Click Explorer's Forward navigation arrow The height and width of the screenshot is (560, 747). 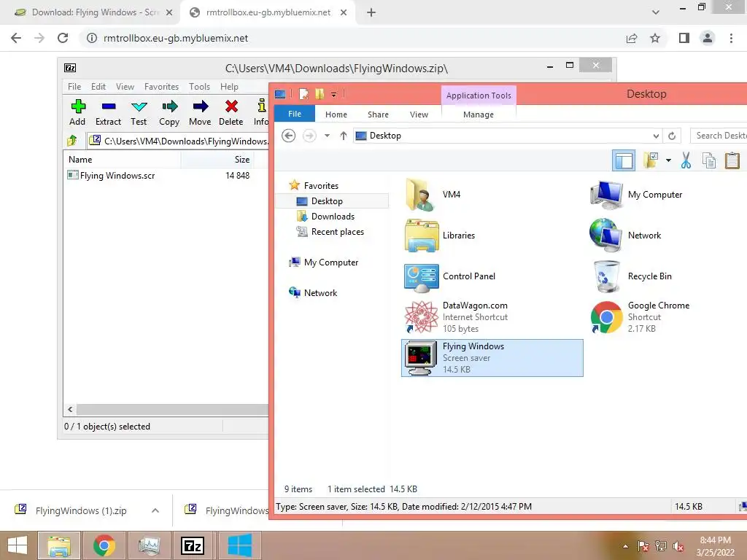[x=309, y=136]
